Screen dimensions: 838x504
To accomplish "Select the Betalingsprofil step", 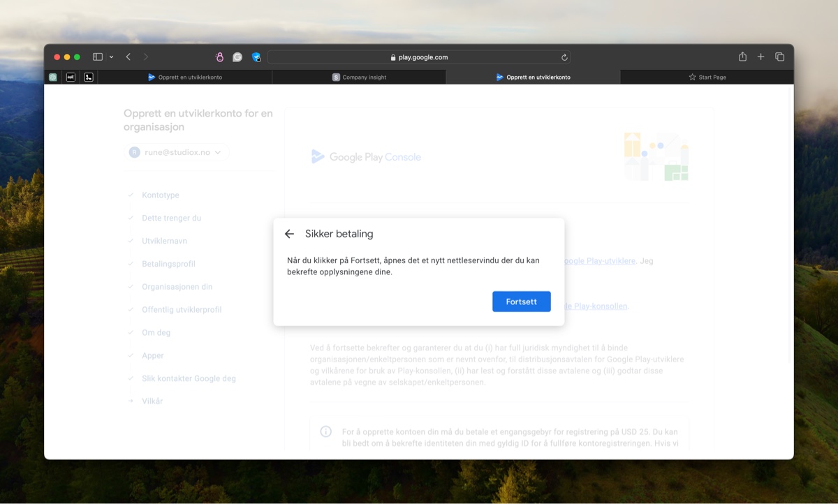I will tap(168, 264).
